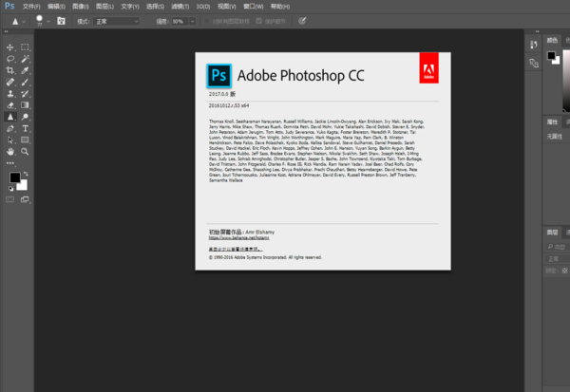Switch to the 图层 panel tab

(552, 233)
